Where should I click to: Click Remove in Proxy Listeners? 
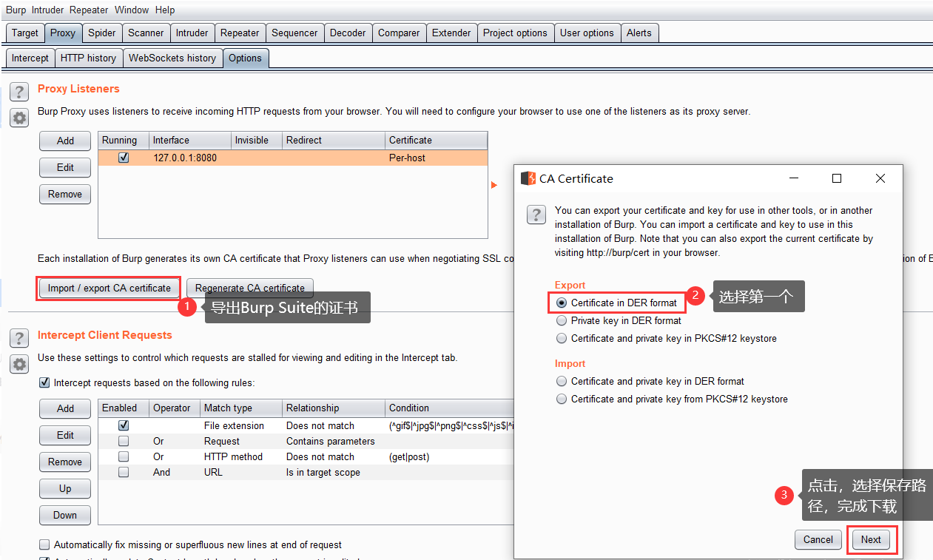point(65,194)
